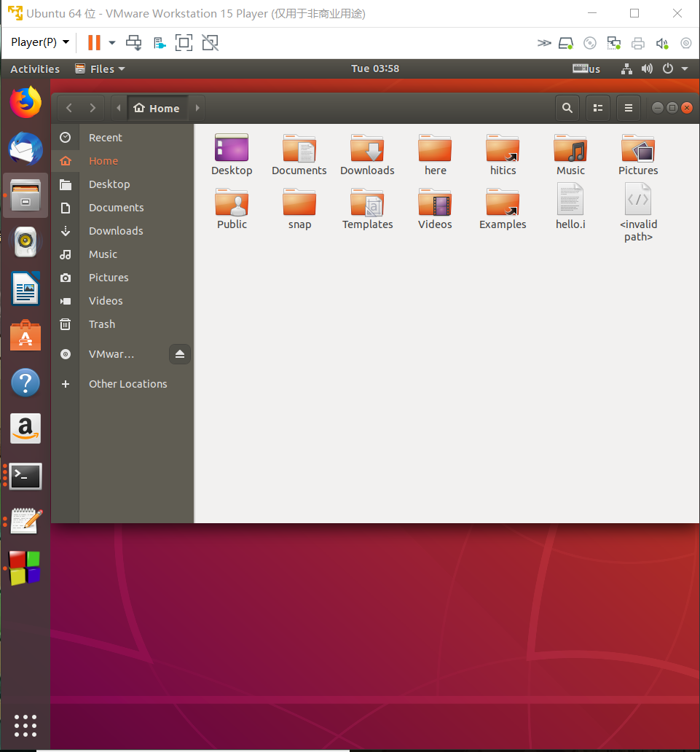The width and height of the screenshot is (700, 752).
Task: Click the us keyboard layout indicator
Action: pyautogui.click(x=586, y=68)
